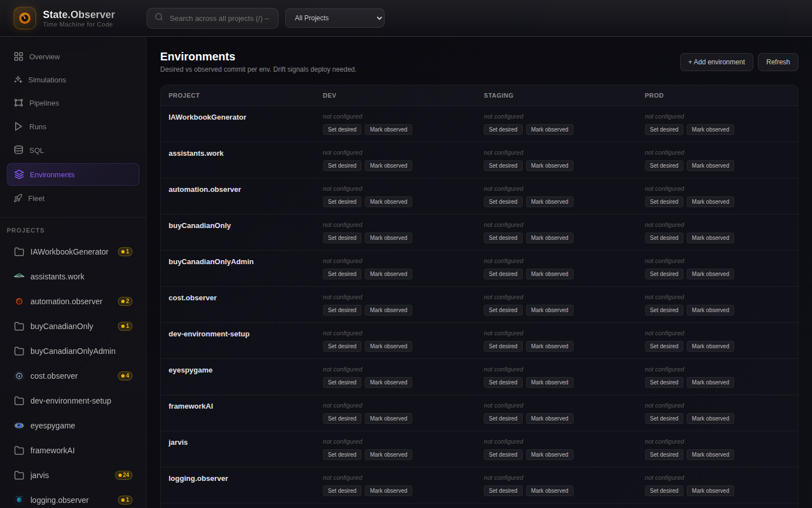Image resolution: width=812 pixels, height=508 pixels.
Task: Set desired for eyespygame in DEV
Action: pyautogui.click(x=342, y=383)
